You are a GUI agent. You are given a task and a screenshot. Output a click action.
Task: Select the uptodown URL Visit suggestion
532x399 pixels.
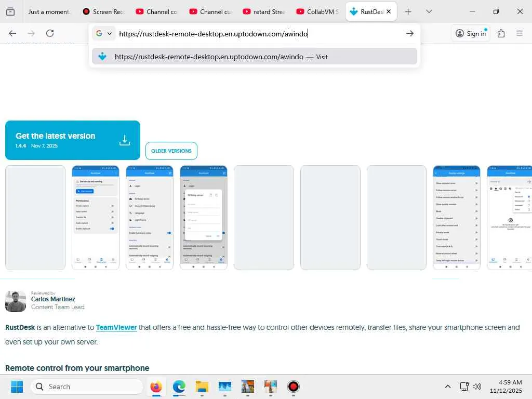point(255,56)
